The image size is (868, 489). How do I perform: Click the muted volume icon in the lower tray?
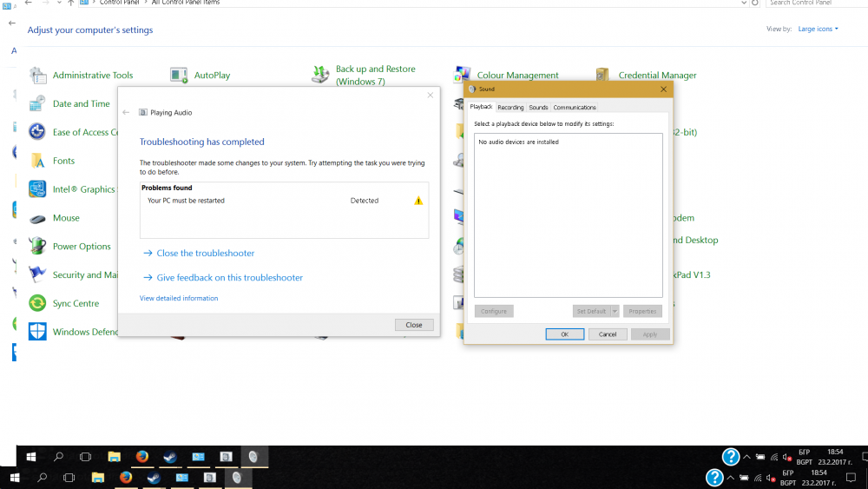(771, 478)
